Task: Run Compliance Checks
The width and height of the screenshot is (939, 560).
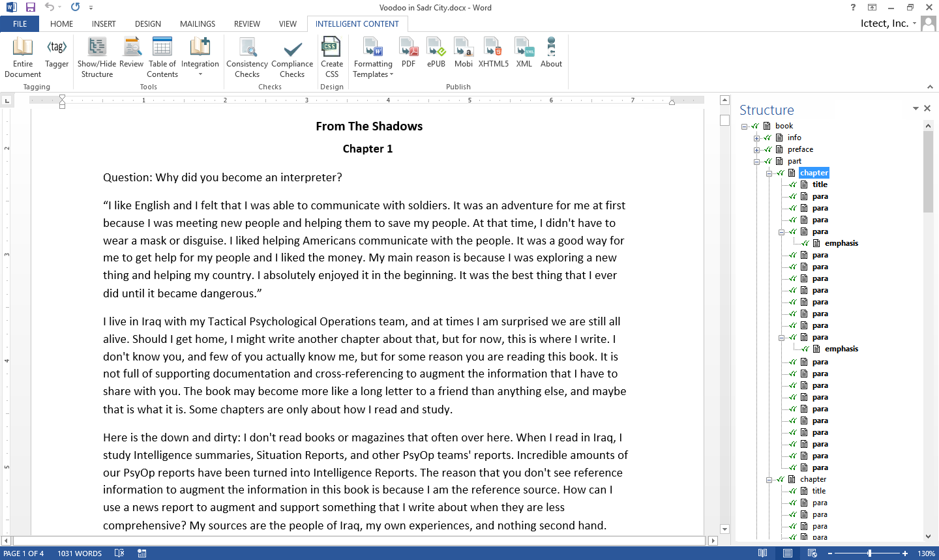Action: [x=292, y=57]
